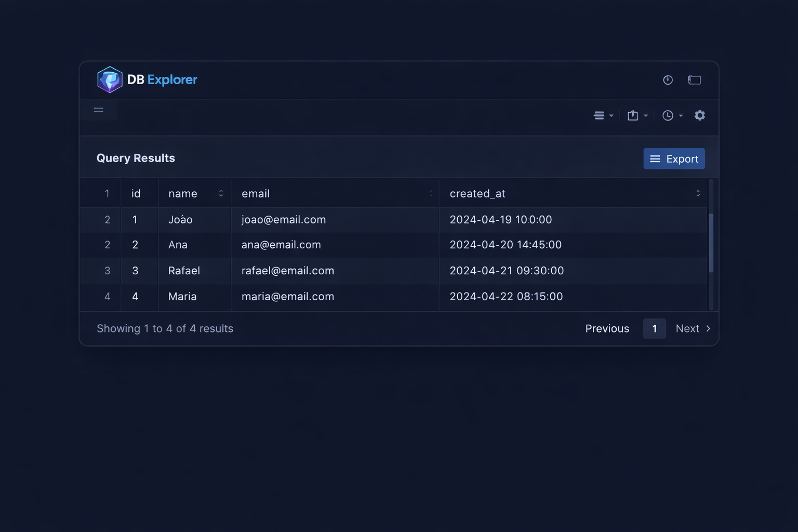This screenshot has height=532, width=798.
Task: Click the rows display icon in the toolbar
Action: click(x=600, y=115)
